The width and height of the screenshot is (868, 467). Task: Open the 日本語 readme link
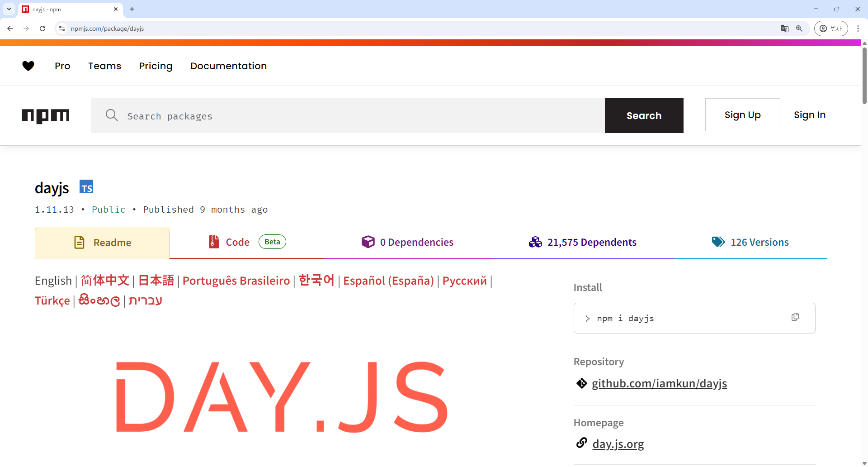pos(156,281)
